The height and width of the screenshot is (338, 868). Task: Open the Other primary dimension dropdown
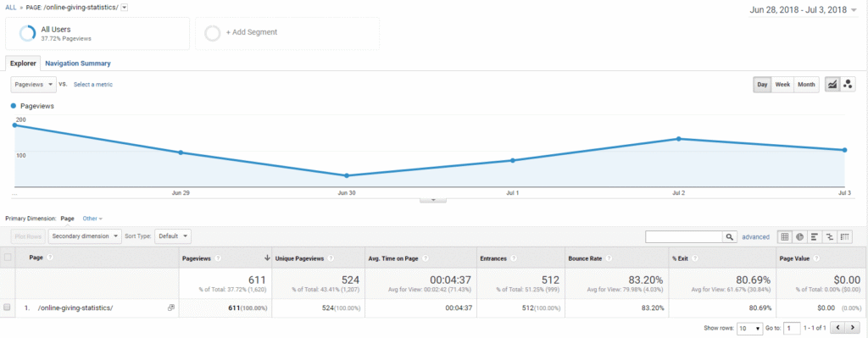coord(92,219)
